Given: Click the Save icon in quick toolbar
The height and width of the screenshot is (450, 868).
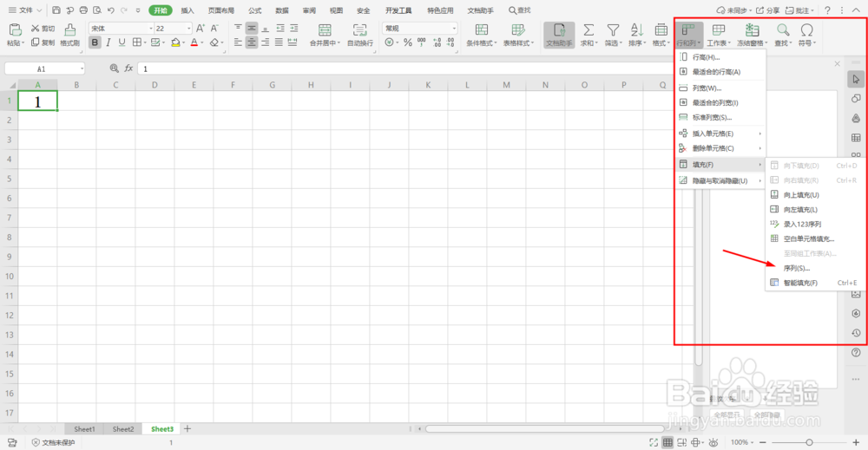Looking at the screenshot, I should (56, 10).
